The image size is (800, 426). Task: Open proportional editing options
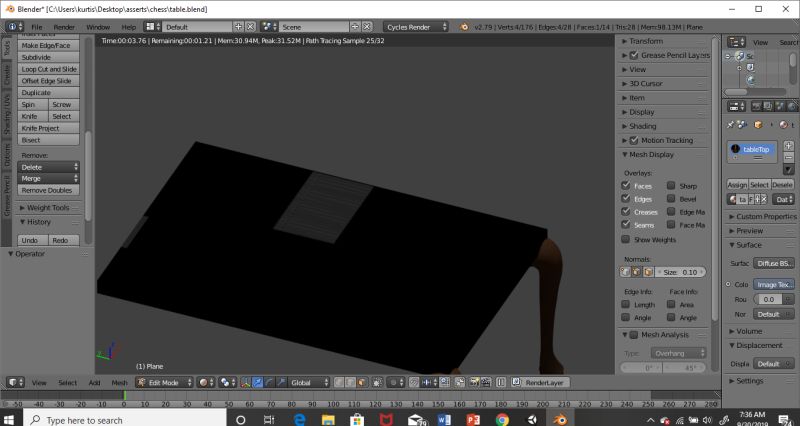(396, 382)
